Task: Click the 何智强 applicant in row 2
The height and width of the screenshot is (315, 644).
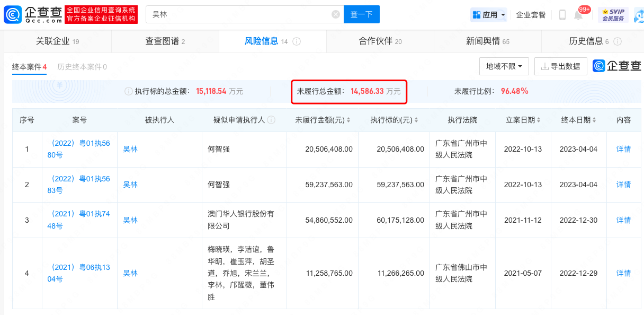Action: 219,185
